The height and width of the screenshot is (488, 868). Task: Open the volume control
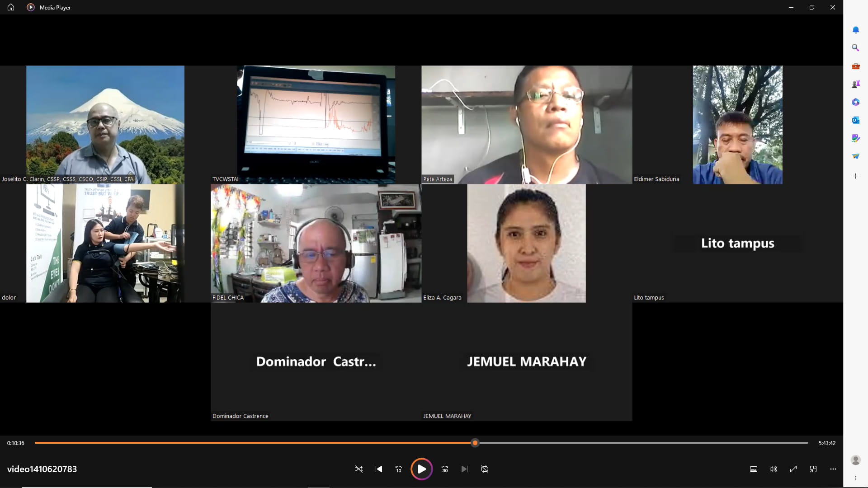[774, 469]
